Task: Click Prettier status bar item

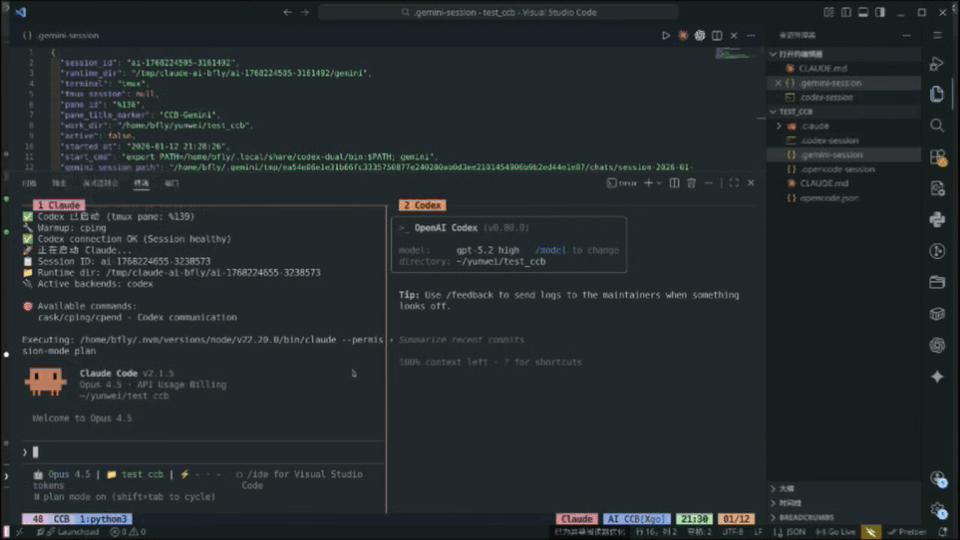Action: point(907,532)
